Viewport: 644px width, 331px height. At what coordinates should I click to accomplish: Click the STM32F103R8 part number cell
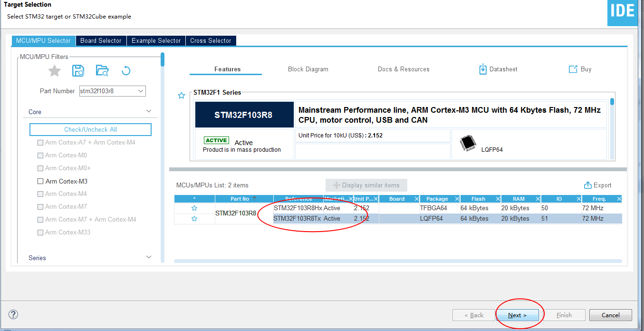[244, 214]
